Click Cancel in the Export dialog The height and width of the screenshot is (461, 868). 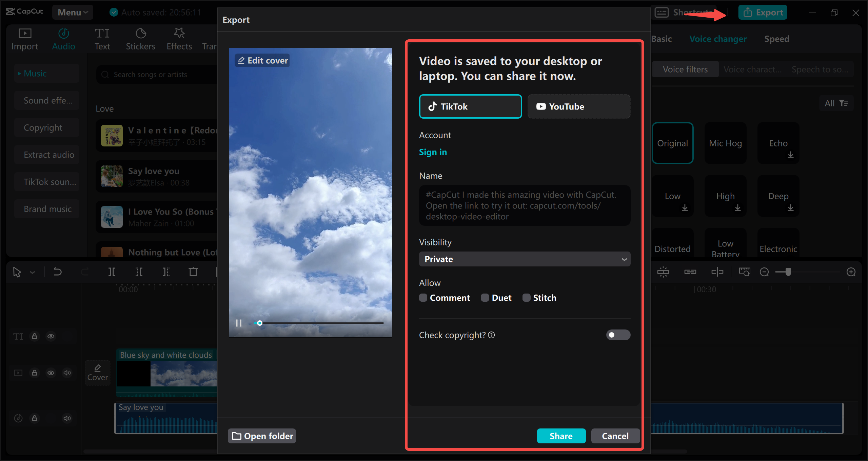615,436
